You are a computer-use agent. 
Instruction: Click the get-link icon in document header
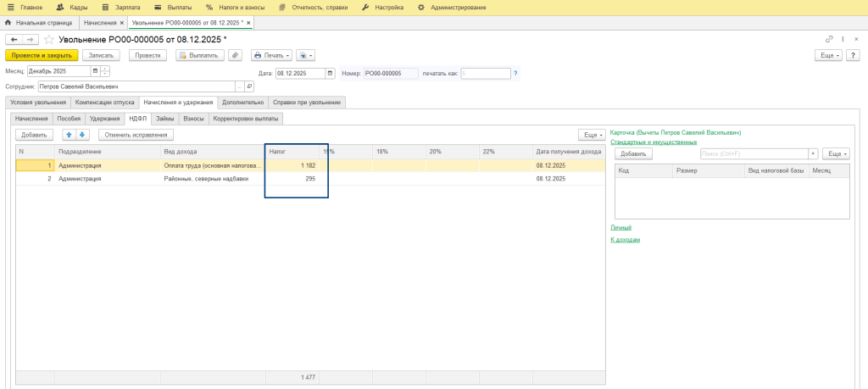coord(829,40)
